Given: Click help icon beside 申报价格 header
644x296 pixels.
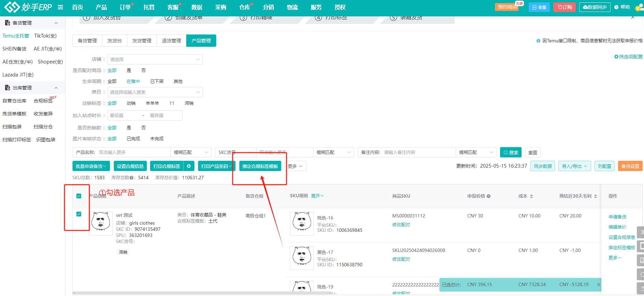Looking at the screenshot, I should tap(489, 196).
